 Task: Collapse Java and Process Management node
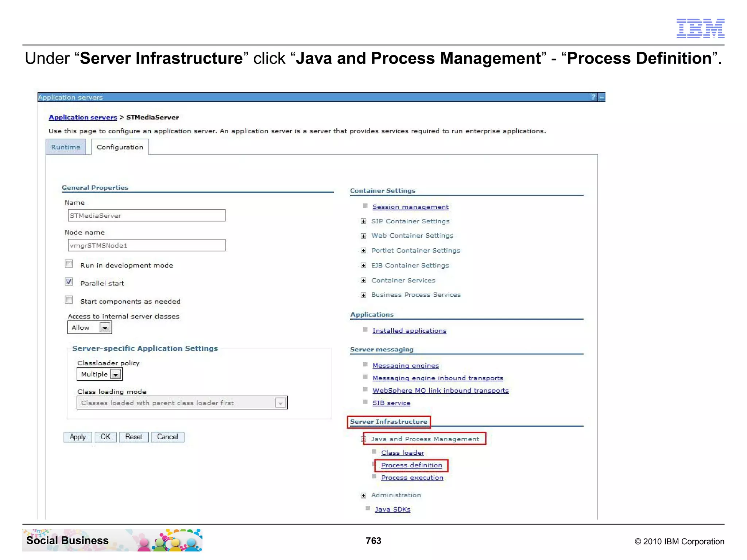click(x=363, y=439)
